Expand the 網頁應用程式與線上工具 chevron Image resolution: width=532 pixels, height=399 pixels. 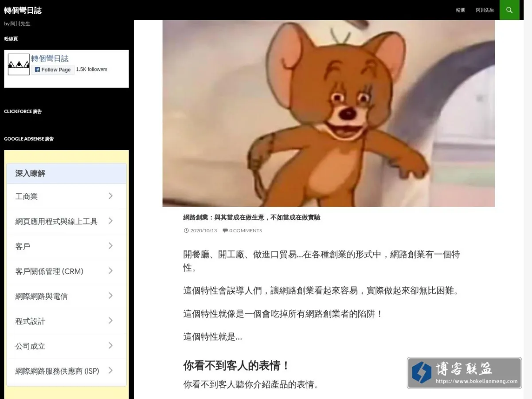[x=110, y=221]
